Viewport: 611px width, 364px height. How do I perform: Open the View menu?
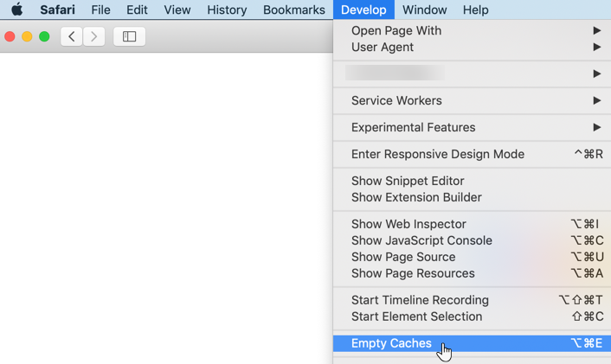click(x=177, y=10)
